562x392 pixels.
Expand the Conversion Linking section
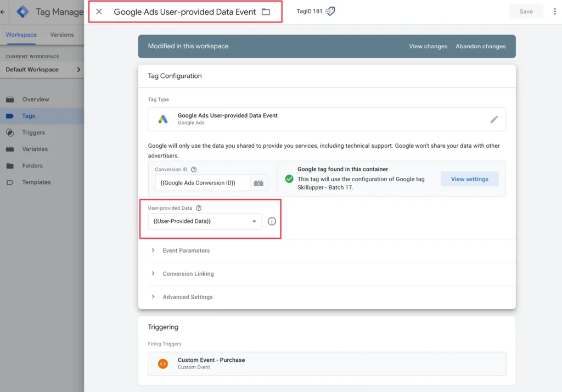click(x=188, y=274)
